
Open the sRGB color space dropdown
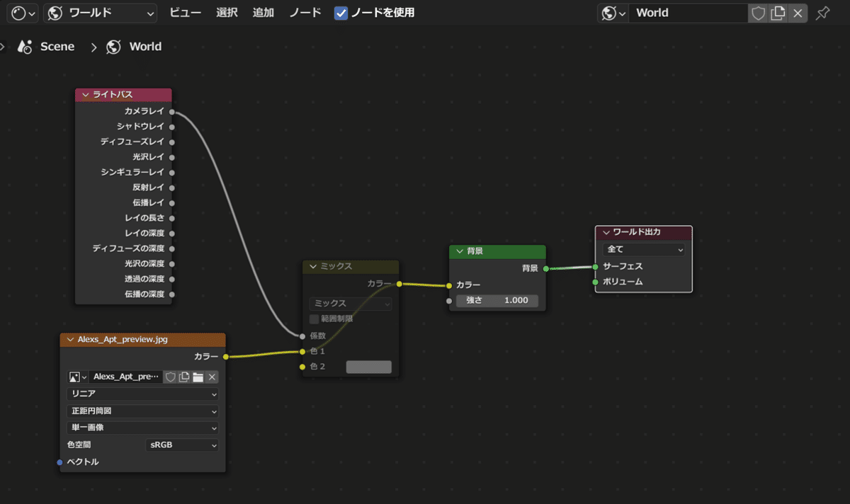tap(182, 445)
